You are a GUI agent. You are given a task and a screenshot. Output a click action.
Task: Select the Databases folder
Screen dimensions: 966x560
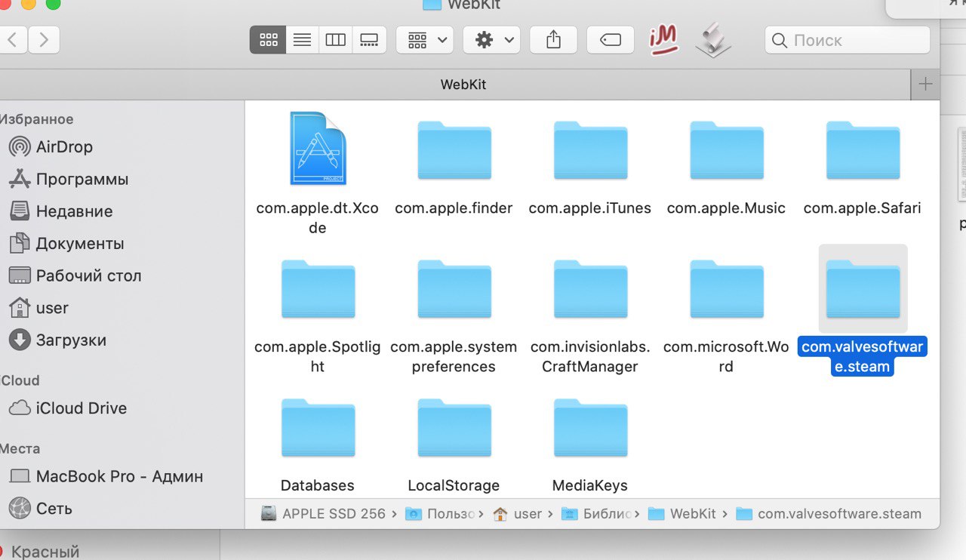(x=318, y=428)
